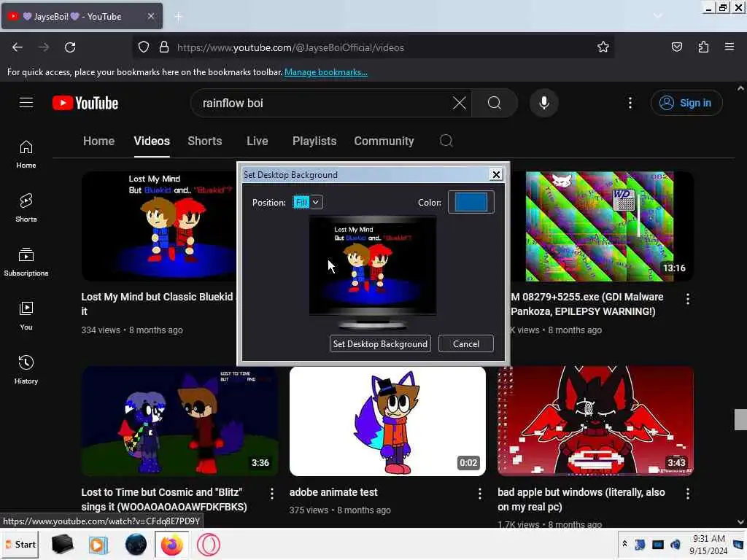
Task: Open the adobe animate test title link
Action: click(333, 492)
